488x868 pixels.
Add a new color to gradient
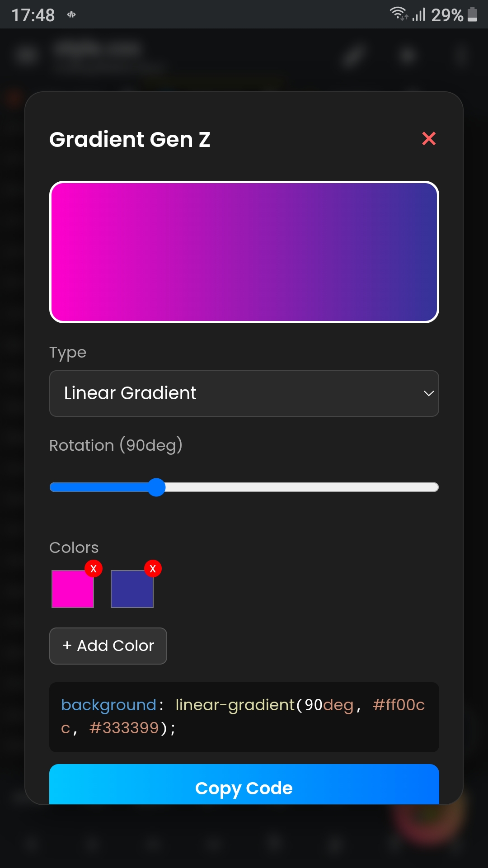click(108, 646)
